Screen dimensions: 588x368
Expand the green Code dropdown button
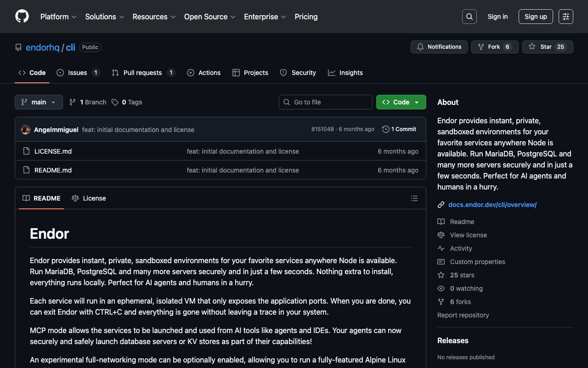click(x=401, y=102)
